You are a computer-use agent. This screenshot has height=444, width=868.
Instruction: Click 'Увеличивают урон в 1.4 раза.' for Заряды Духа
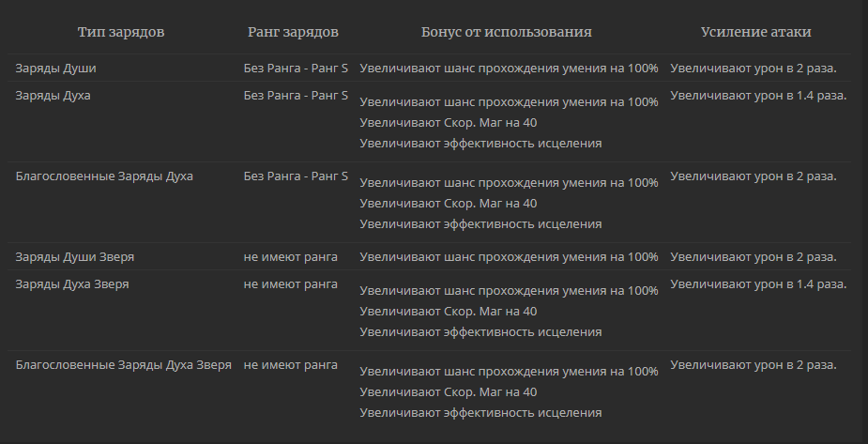(758, 95)
